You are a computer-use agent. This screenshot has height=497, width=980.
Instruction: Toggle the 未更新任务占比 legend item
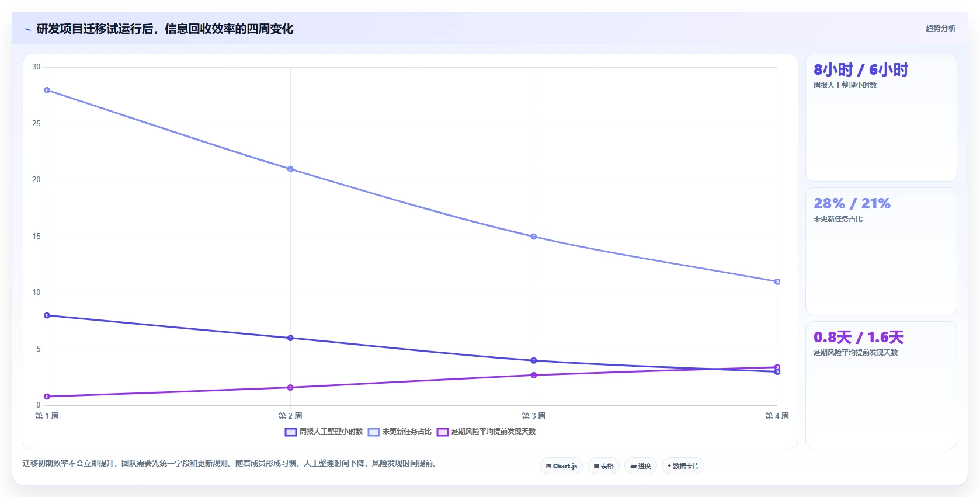(399, 432)
